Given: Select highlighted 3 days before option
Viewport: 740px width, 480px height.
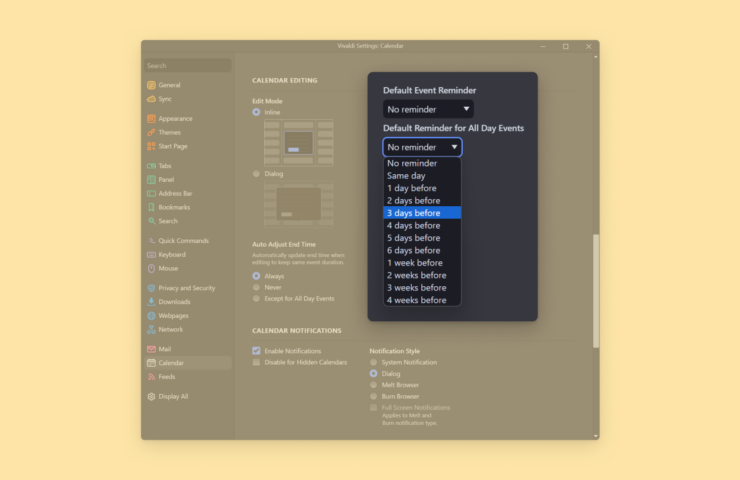Looking at the screenshot, I should pyautogui.click(x=422, y=213).
